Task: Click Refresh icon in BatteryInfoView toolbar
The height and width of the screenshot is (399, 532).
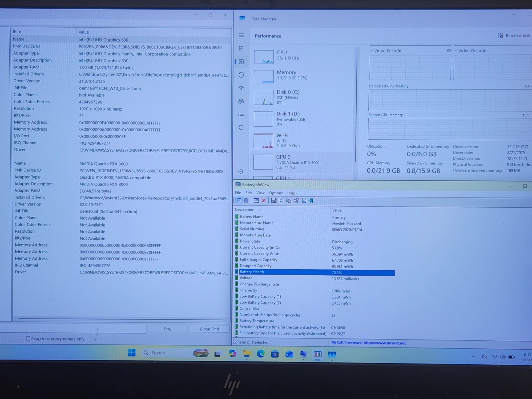Action: click(281, 200)
